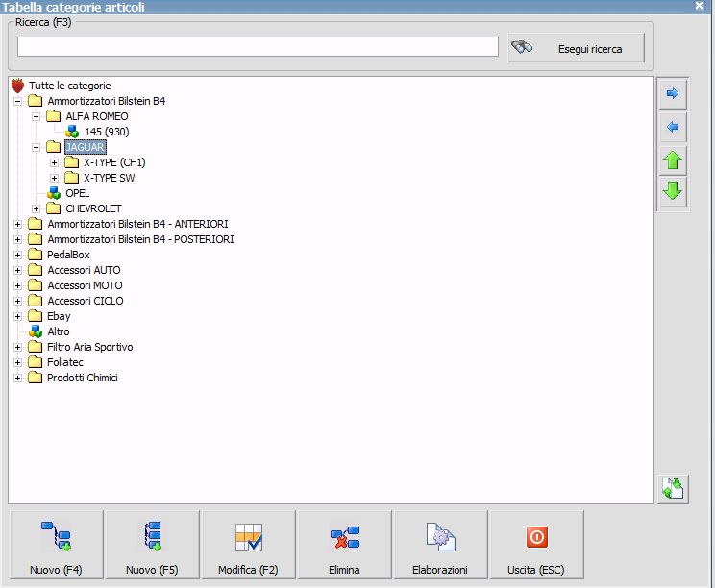Click colored cubes icon beside Altro
715x588 pixels.
36,331
